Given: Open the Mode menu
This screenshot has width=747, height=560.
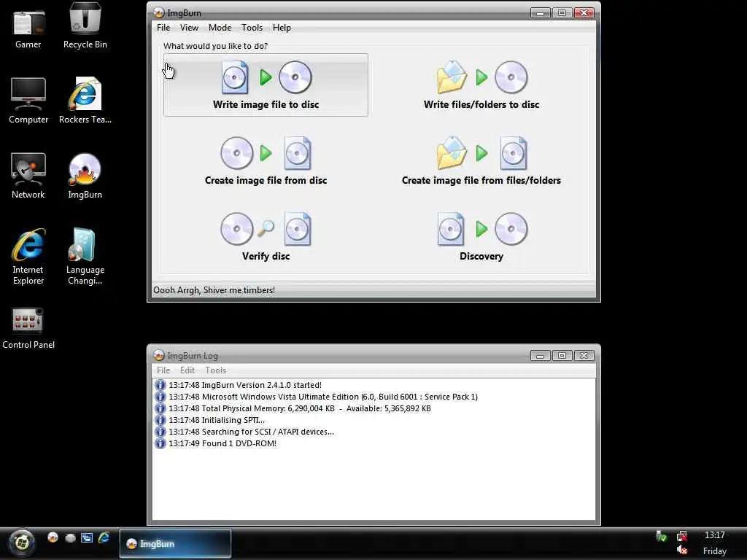Looking at the screenshot, I should point(220,28).
